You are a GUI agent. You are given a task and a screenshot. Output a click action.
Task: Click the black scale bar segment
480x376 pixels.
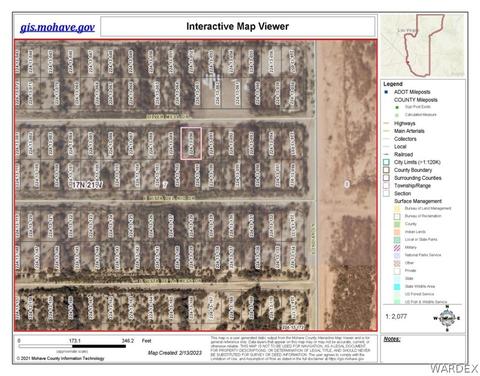coord(99,346)
